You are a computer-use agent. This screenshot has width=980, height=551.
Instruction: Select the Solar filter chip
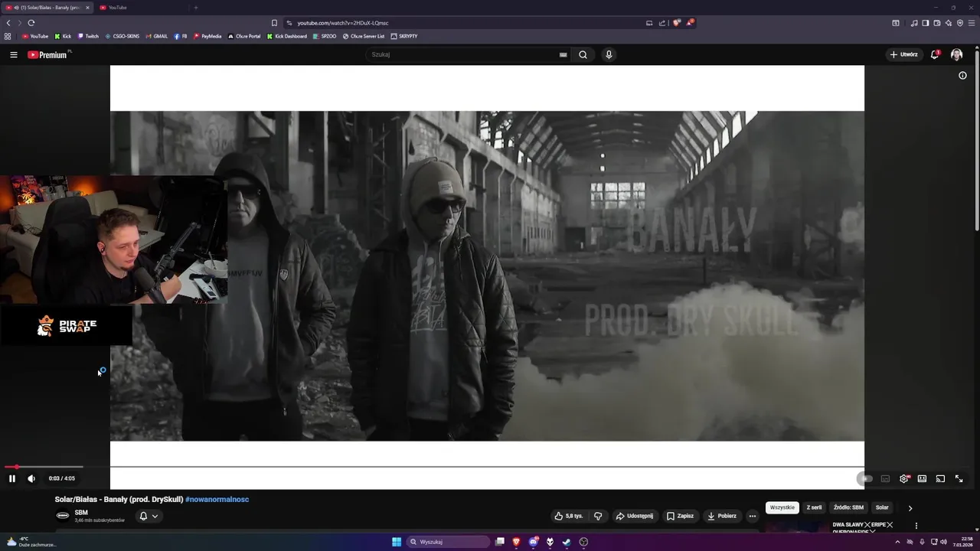point(882,507)
